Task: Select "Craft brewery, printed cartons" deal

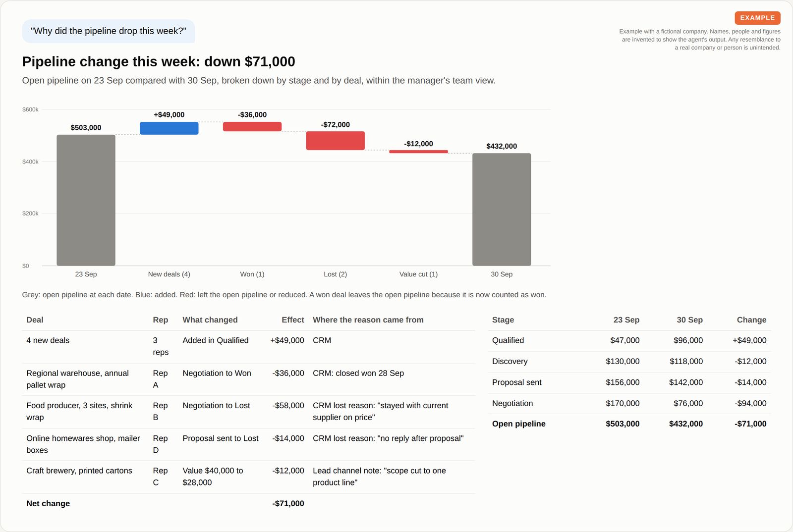Action: click(79, 471)
